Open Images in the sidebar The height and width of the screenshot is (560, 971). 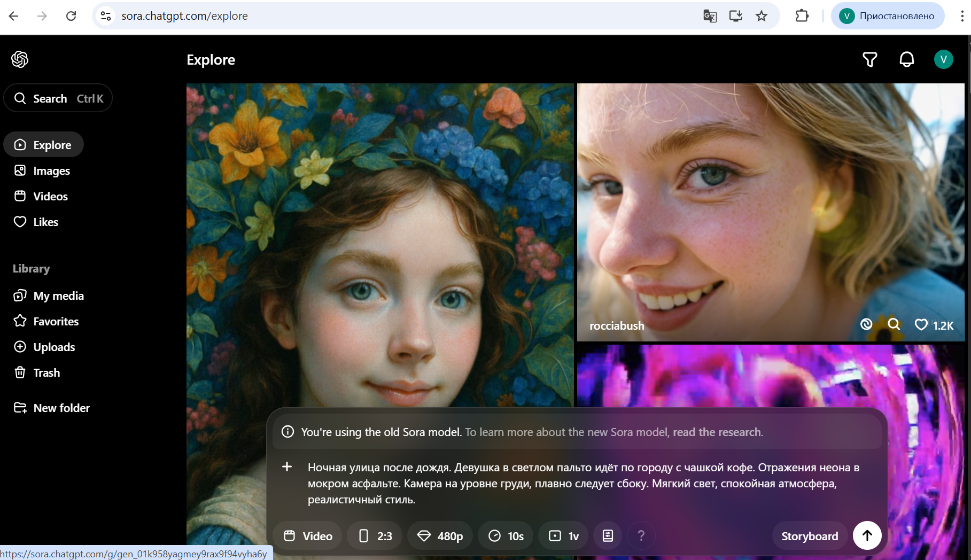[51, 171]
